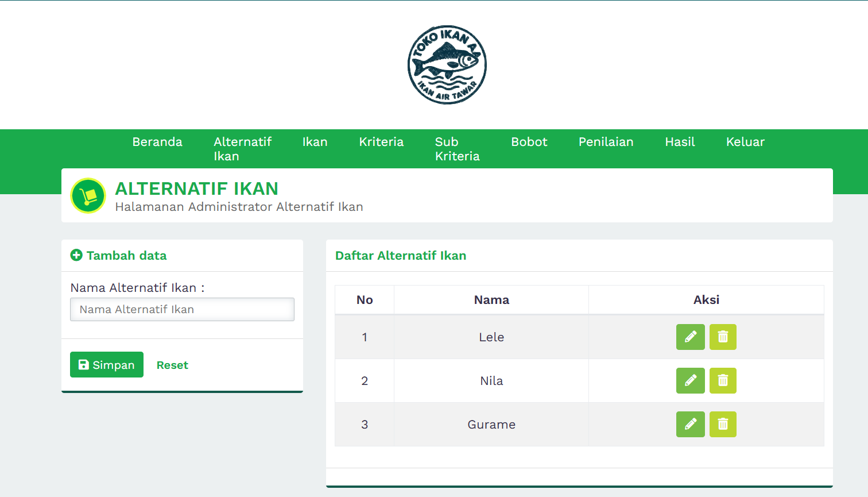Open the Beranda menu item
Viewport: 868px width, 497px height.
click(x=157, y=142)
